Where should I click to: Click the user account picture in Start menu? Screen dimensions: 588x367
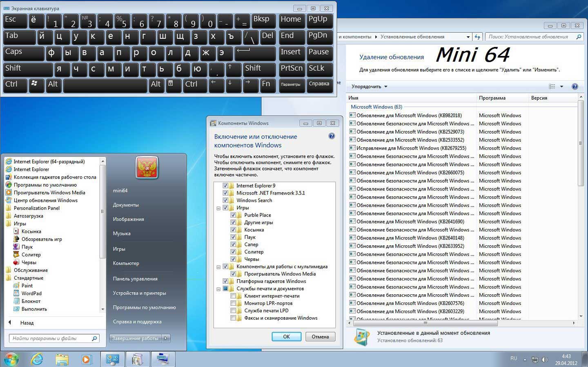147,168
